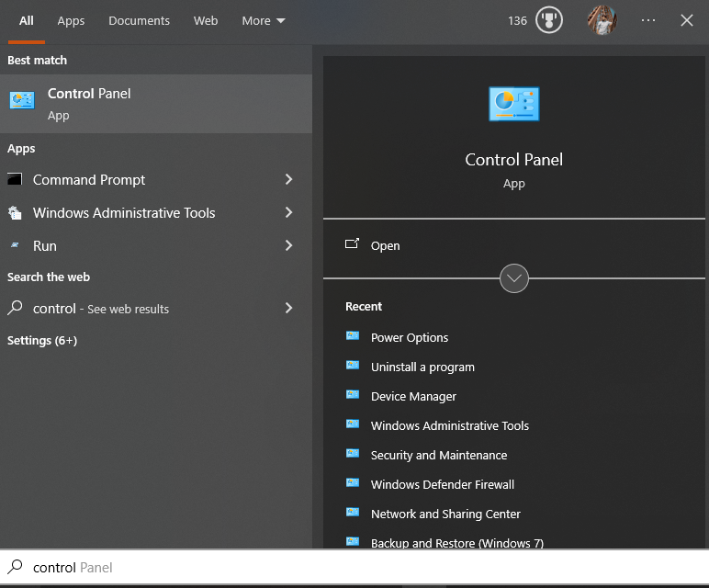This screenshot has height=588, width=709.
Task: Click the icon beside Power Options
Action: tap(353, 335)
